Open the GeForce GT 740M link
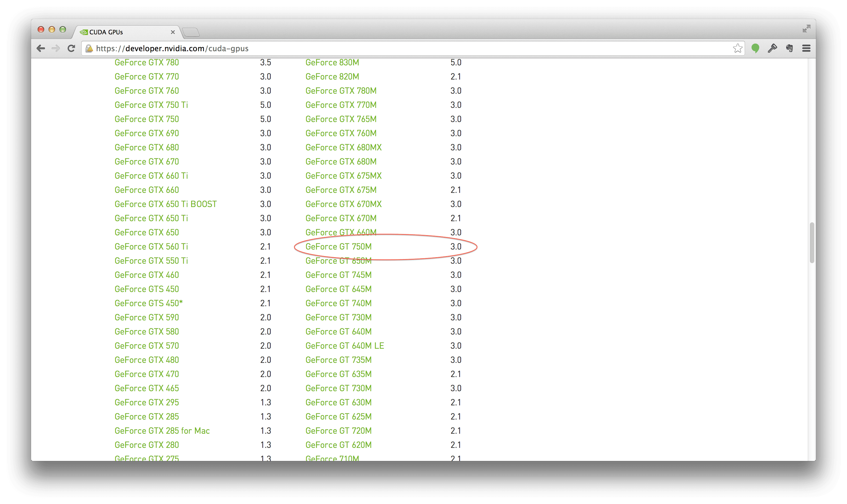This screenshot has width=847, height=504. point(338,303)
